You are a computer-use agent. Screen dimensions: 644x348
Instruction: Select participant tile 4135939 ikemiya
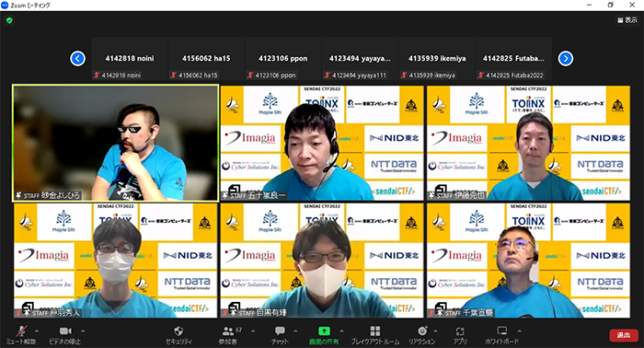[437, 58]
